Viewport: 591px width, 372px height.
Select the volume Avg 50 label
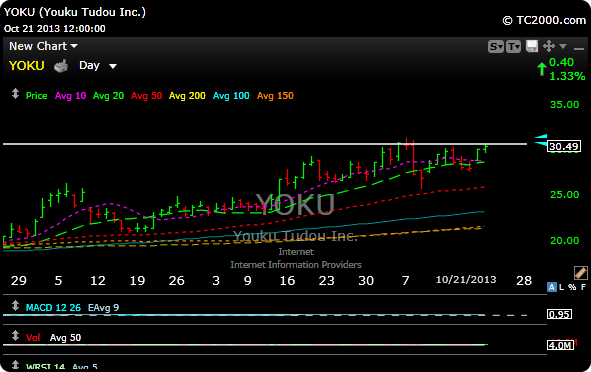pyautogui.click(x=65, y=338)
